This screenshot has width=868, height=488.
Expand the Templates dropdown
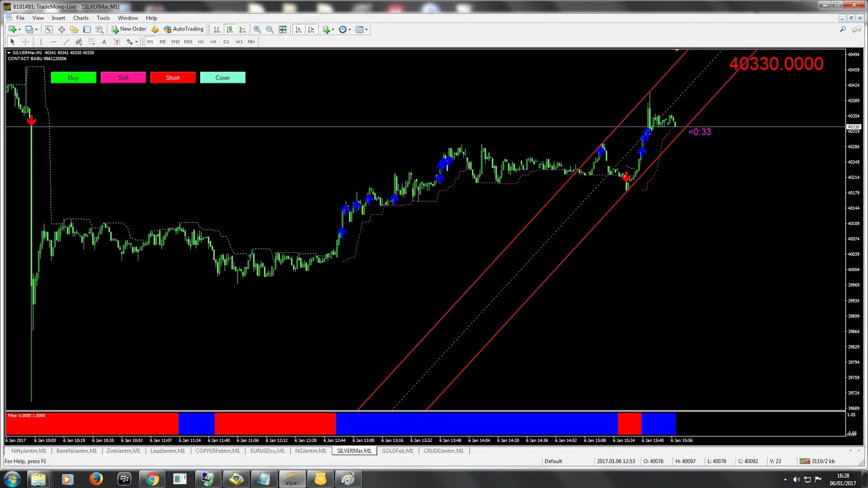(366, 29)
